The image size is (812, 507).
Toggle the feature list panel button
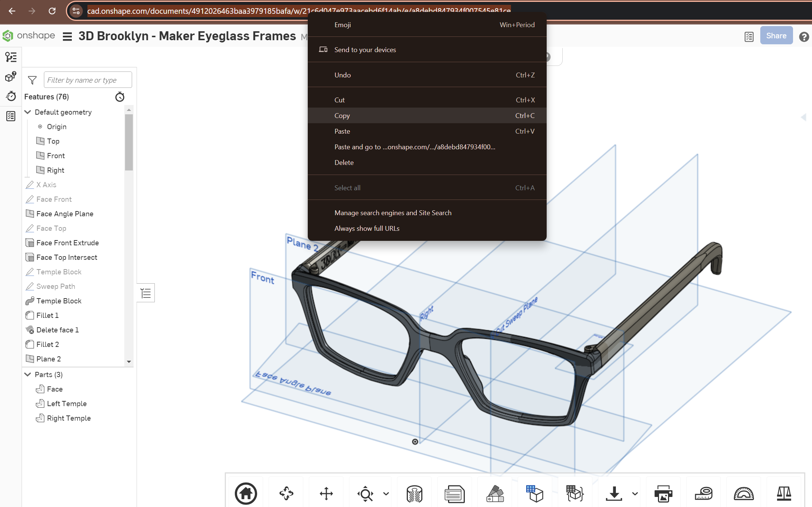(146, 293)
